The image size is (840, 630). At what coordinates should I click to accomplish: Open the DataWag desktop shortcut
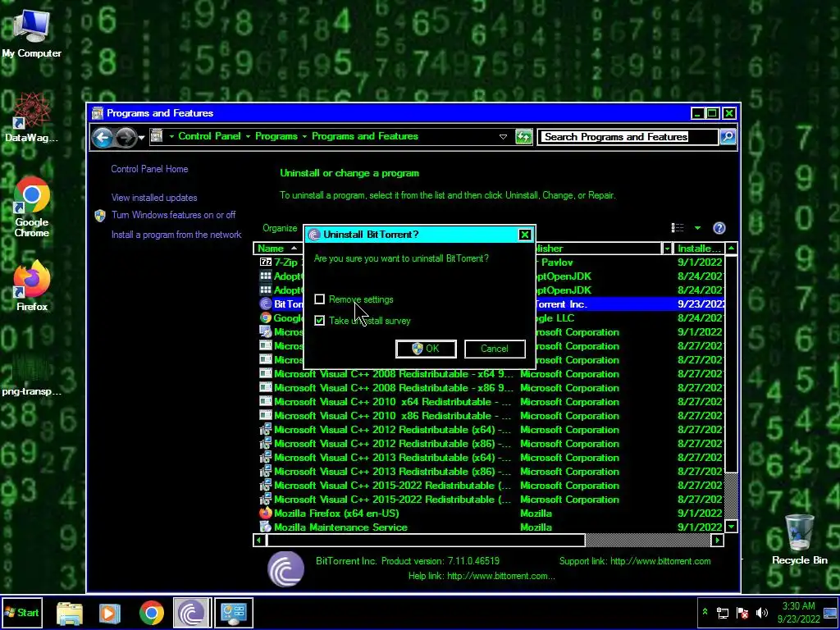(31, 117)
